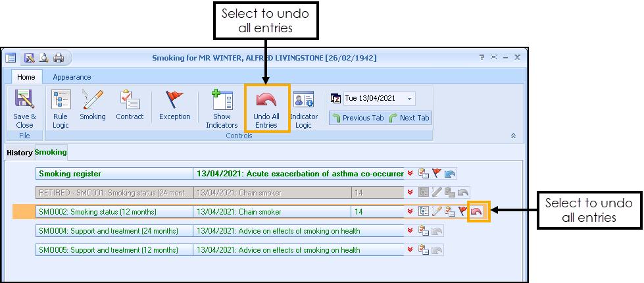Click undo arrow on SMO002 row
The image size is (644, 283).
click(x=477, y=212)
